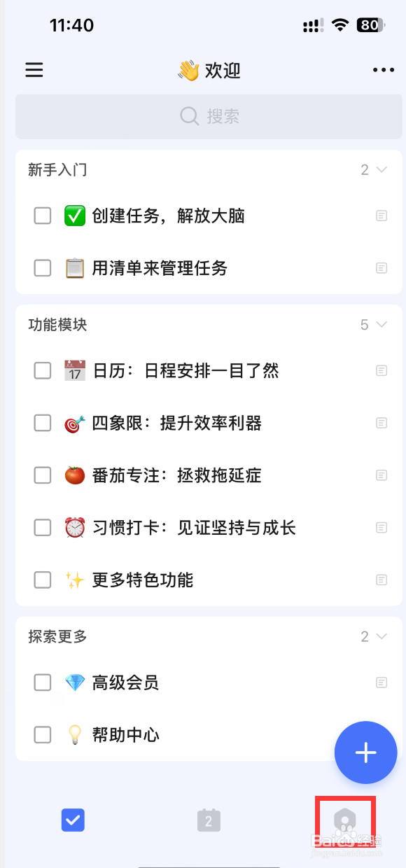Collapse the 探索更多 section
This screenshot has width=406, height=868.
381,636
